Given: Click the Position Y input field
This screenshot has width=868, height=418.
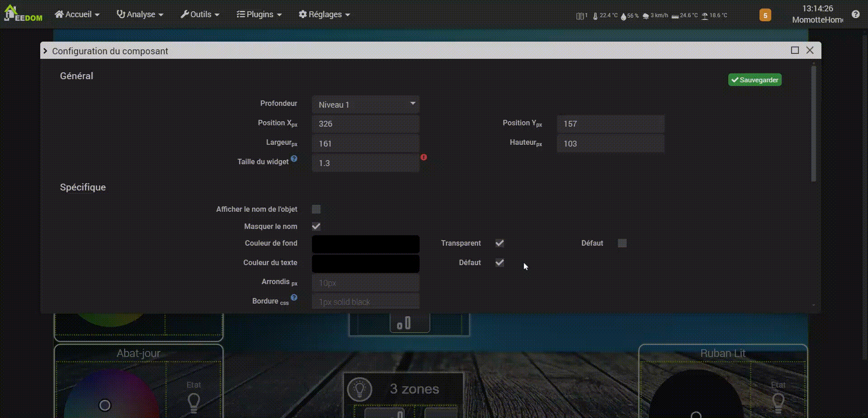Looking at the screenshot, I should (x=610, y=124).
